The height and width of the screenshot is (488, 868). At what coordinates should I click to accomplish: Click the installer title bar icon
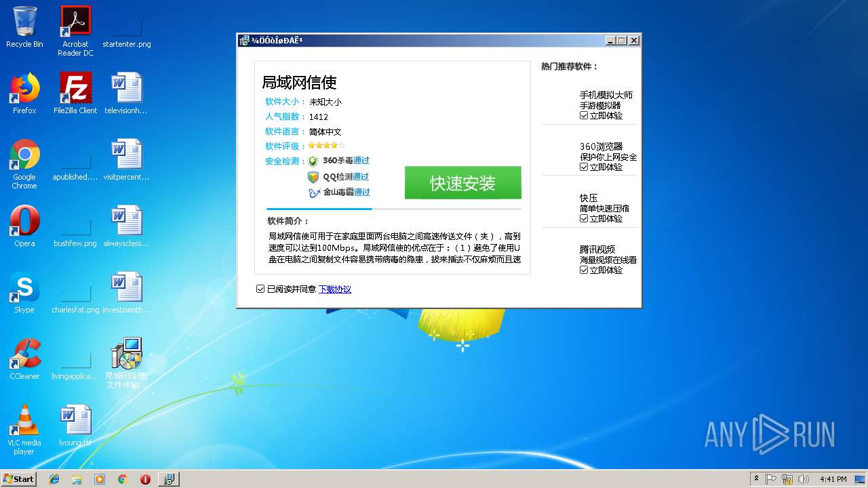coord(244,41)
